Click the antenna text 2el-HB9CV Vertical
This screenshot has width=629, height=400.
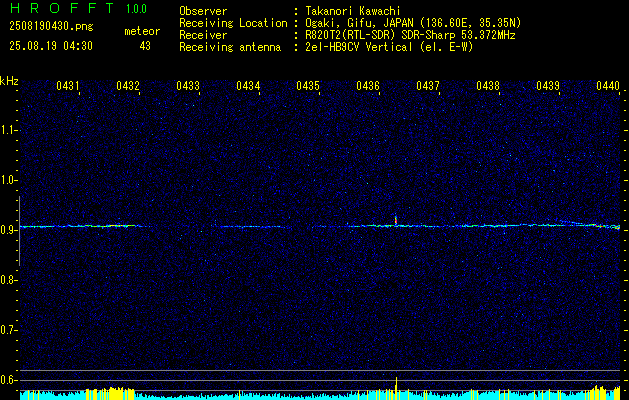point(359,47)
